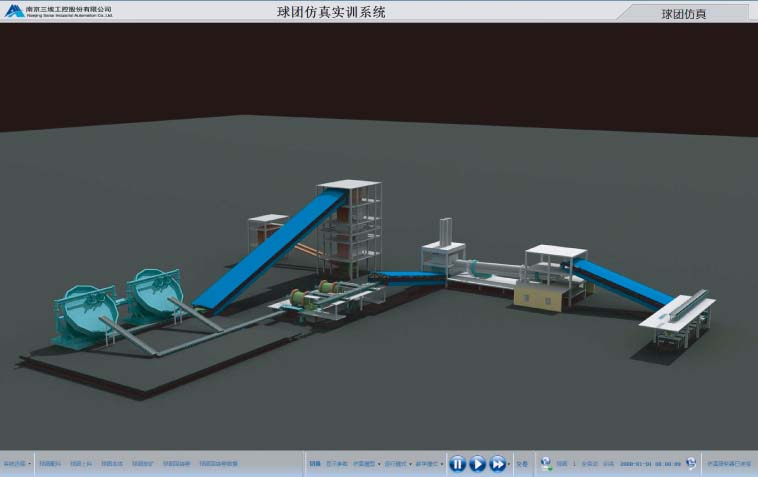Click the tall gray tower building in scene
758x477 pixels.
point(350,225)
